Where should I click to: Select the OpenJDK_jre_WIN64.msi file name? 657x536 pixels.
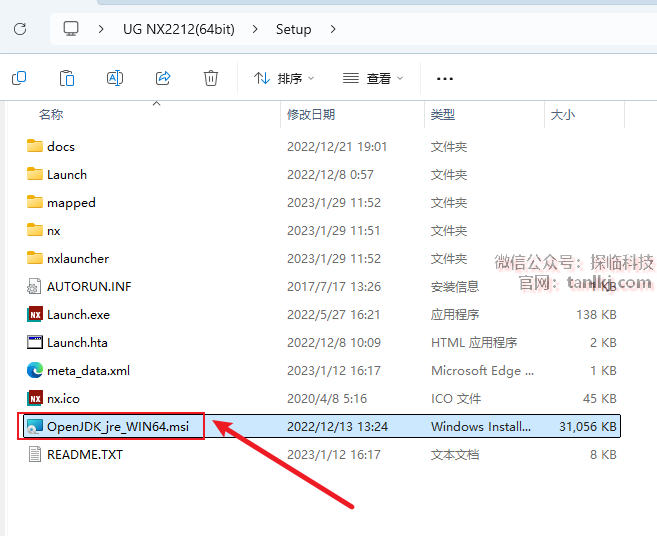point(118,427)
